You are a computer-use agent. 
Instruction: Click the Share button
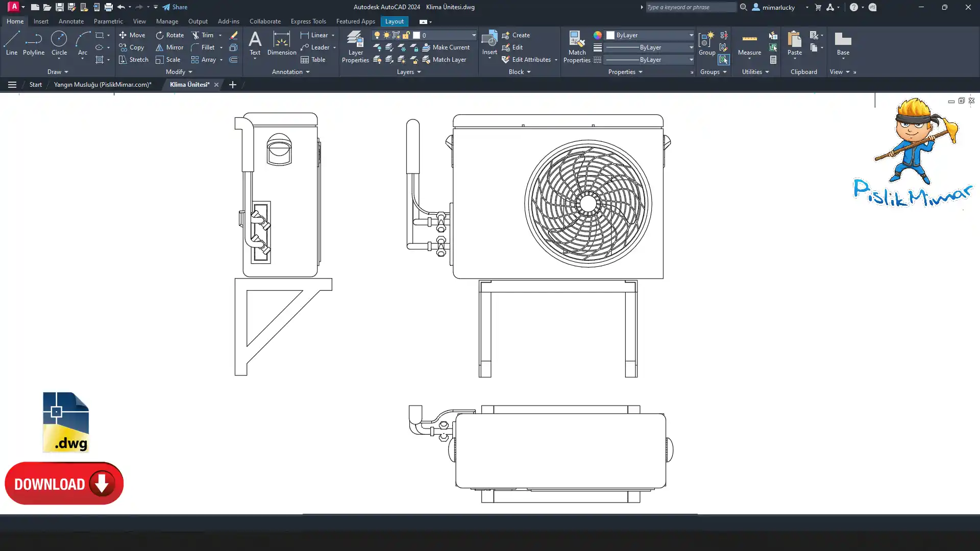pos(175,7)
